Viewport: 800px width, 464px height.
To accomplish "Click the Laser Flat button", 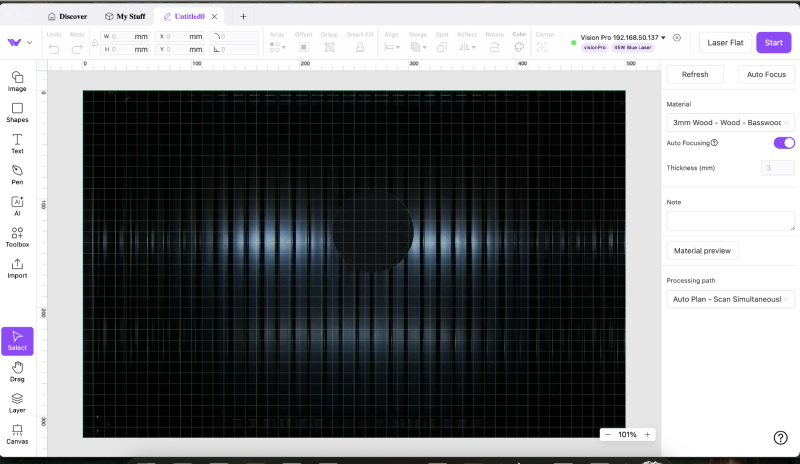I will click(x=725, y=42).
